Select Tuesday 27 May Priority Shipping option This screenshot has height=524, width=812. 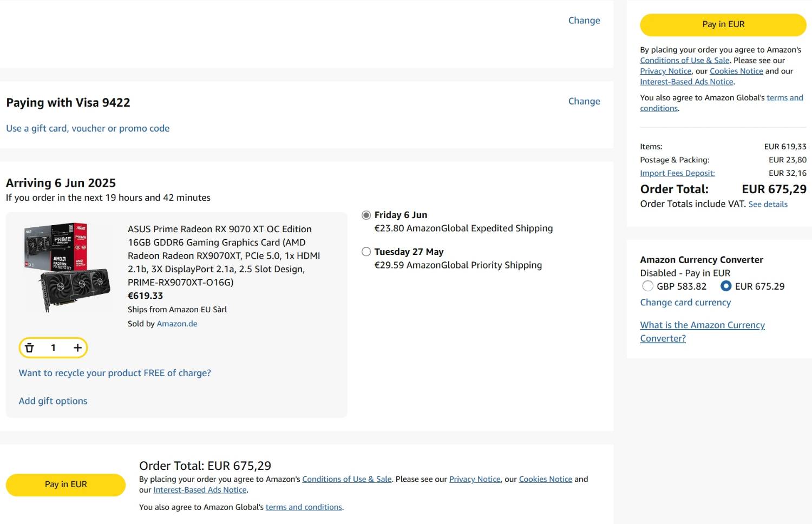pyautogui.click(x=366, y=252)
